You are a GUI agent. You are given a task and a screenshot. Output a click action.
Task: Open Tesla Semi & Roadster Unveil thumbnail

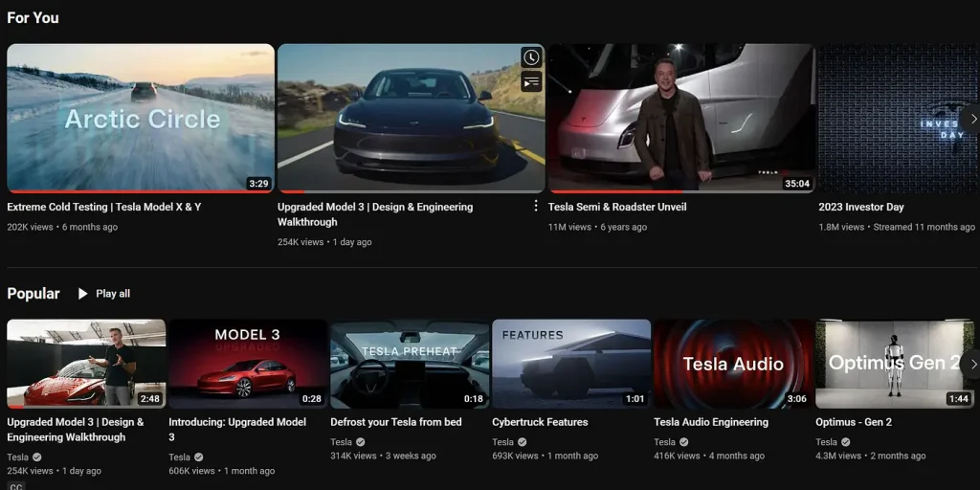tap(681, 118)
